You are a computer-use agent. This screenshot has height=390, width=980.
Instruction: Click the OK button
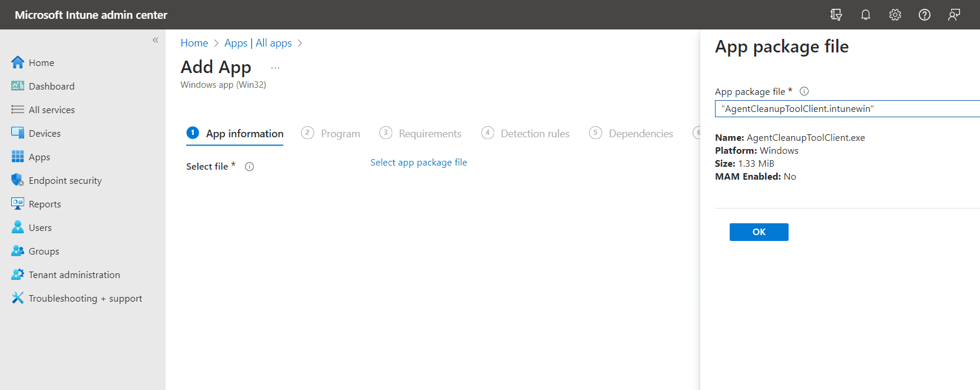(759, 232)
